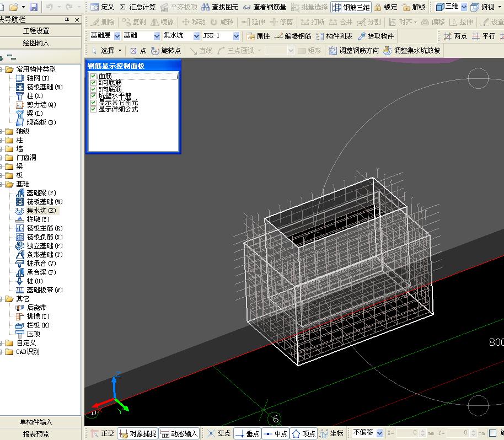Enable 中点 midpoint snap
Image resolution: width=504 pixels, height=440 pixels.
(x=276, y=433)
